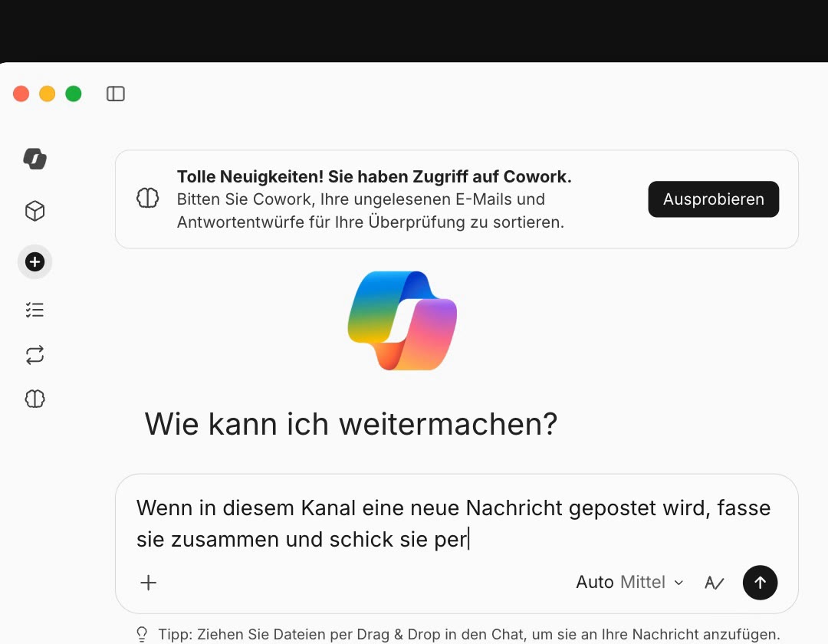
Task: Open the brain icon in sidebar
Action: pos(34,399)
